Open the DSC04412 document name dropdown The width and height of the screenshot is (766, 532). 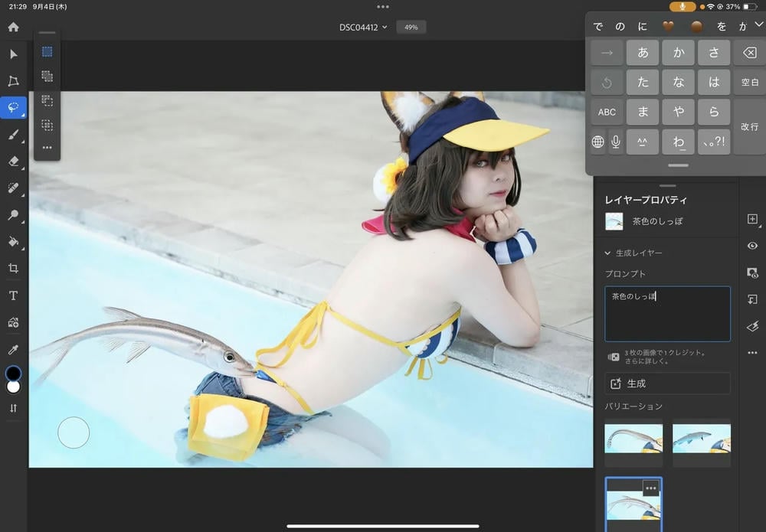click(363, 28)
